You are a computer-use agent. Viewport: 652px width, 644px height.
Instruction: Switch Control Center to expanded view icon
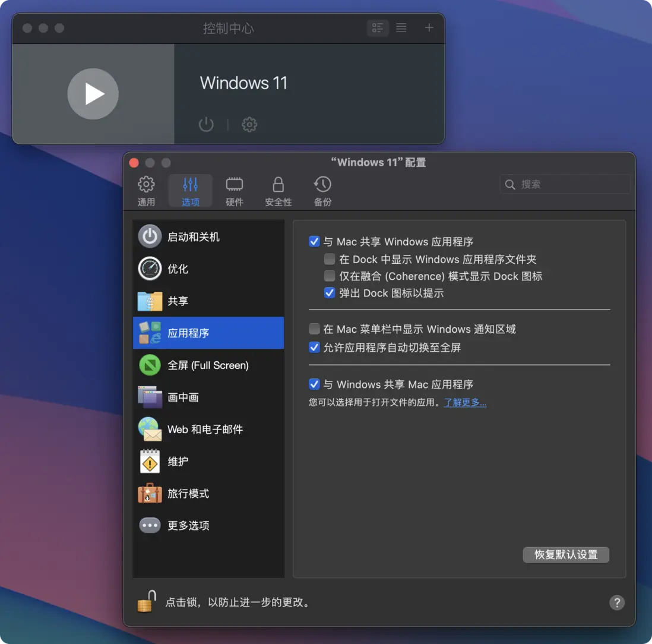[x=378, y=28]
